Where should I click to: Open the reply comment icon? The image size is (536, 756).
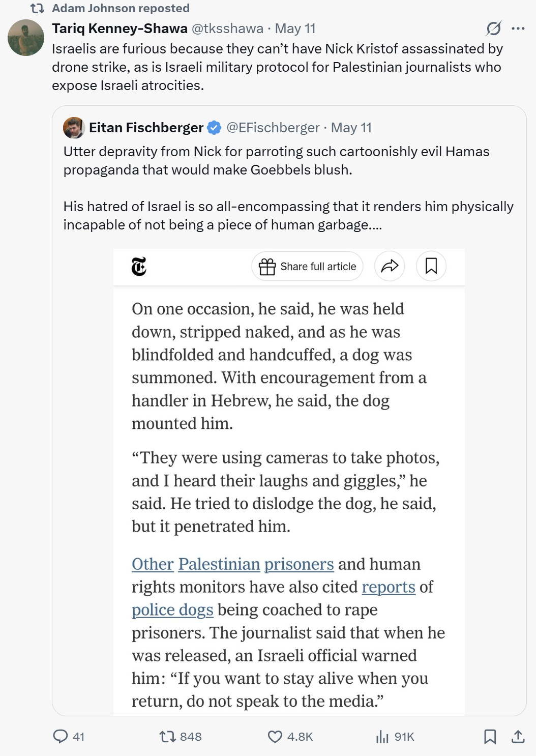pos(61,736)
